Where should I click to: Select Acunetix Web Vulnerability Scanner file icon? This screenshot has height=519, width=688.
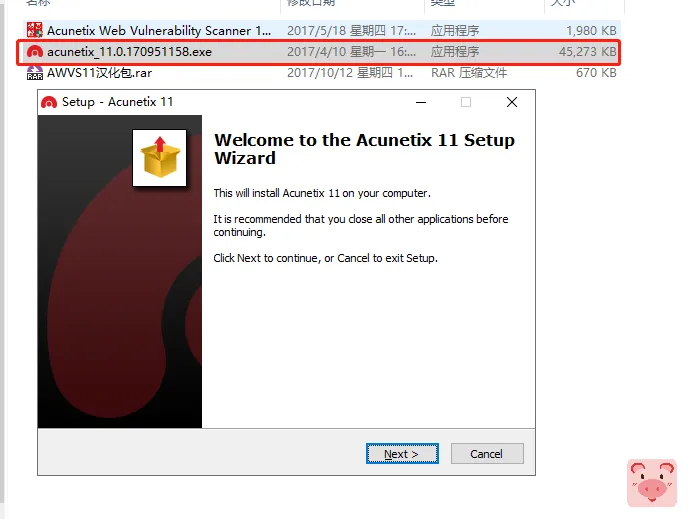pos(35,30)
